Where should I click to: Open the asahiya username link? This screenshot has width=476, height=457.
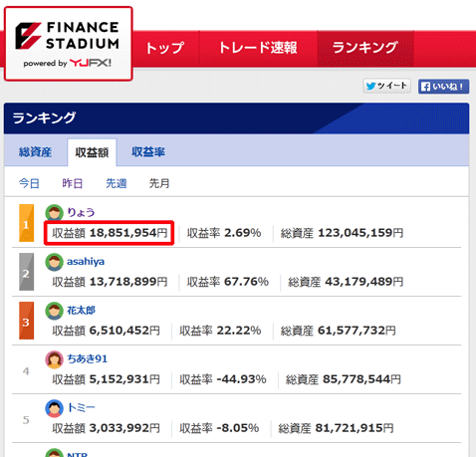(86, 262)
